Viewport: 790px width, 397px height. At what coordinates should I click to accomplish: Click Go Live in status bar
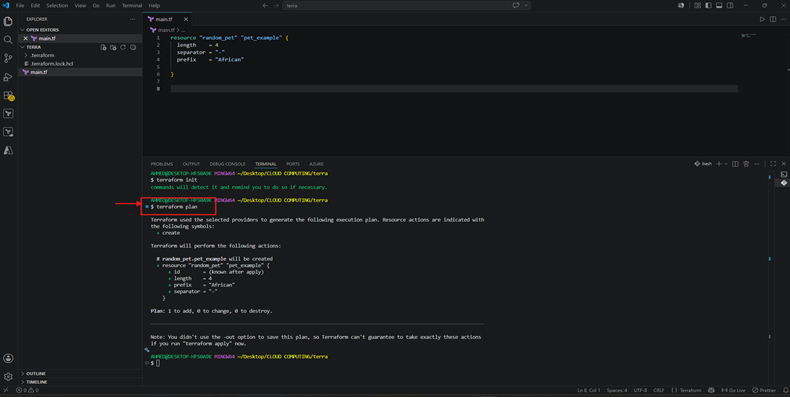pos(733,390)
